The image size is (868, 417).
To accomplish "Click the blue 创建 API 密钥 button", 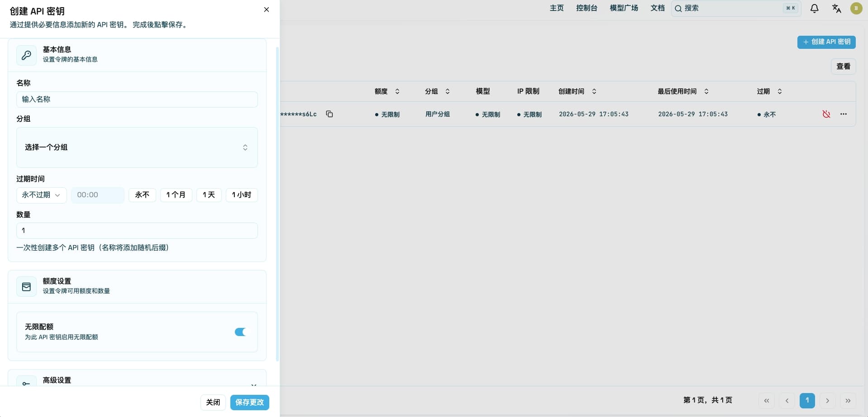I will [x=826, y=42].
